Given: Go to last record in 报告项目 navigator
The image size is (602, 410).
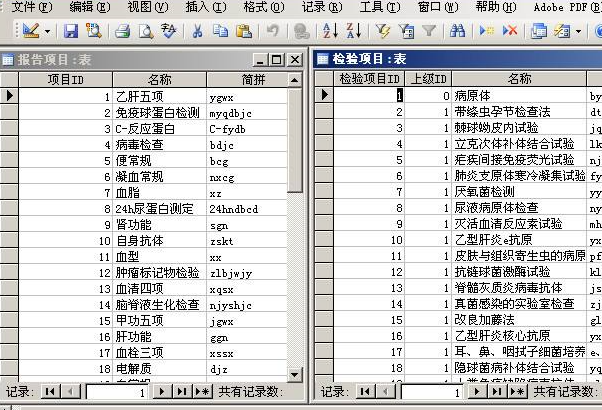Looking at the screenshot, I should pos(182,392).
